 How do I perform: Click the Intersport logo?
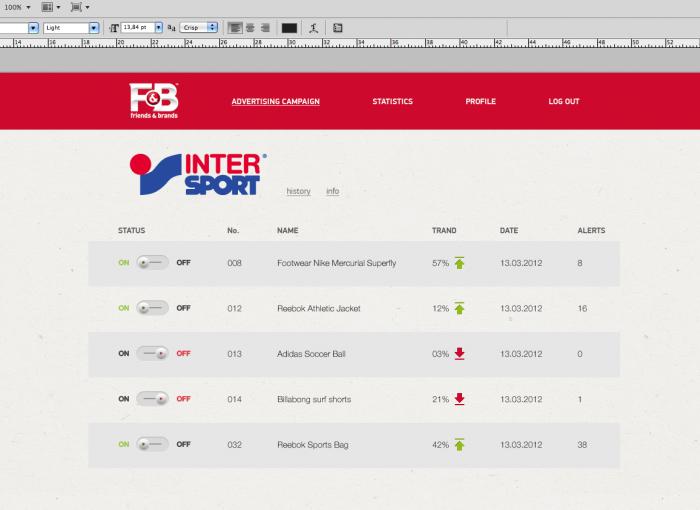[198, 174]
